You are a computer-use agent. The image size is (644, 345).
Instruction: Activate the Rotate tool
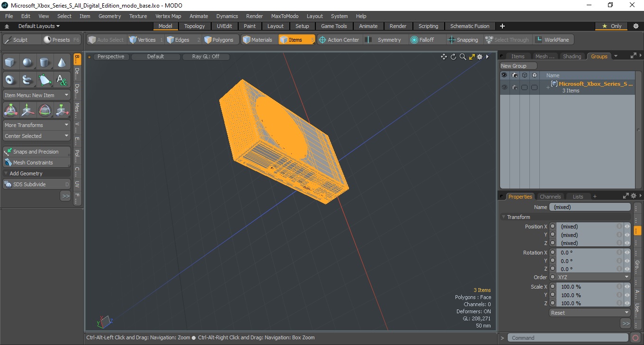[x=45, y=110]
